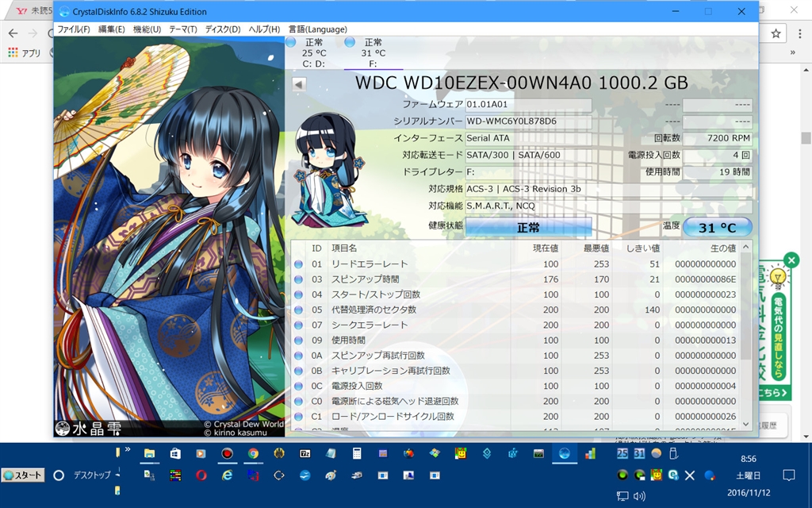This screenshot has width=812, height=508.
Task: Expand taskbar toolbar overflow chevron
Action: (x=128, y=449)
